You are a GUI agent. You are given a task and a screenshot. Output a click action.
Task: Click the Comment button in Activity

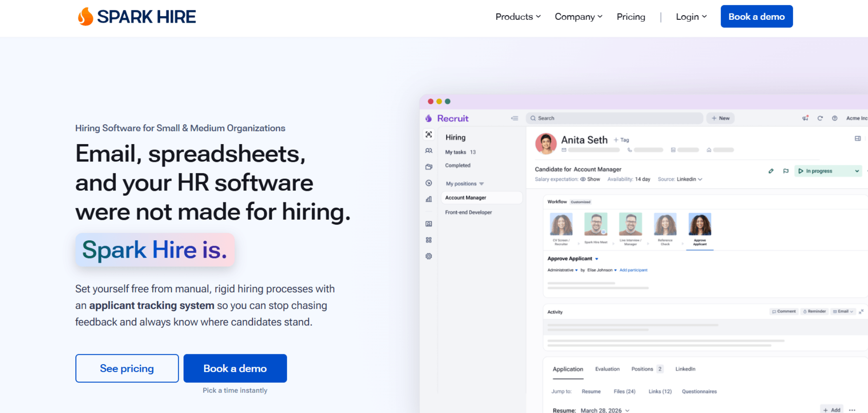coord(784,311)
